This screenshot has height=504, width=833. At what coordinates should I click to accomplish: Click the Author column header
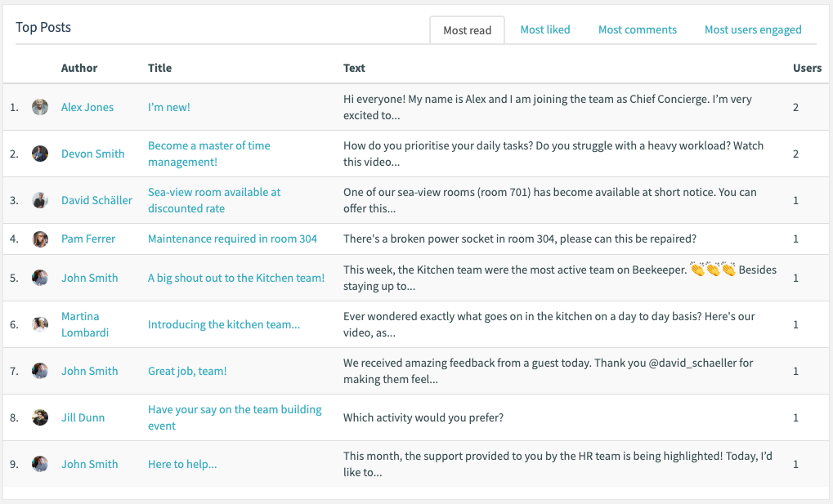tap(79, 68)
